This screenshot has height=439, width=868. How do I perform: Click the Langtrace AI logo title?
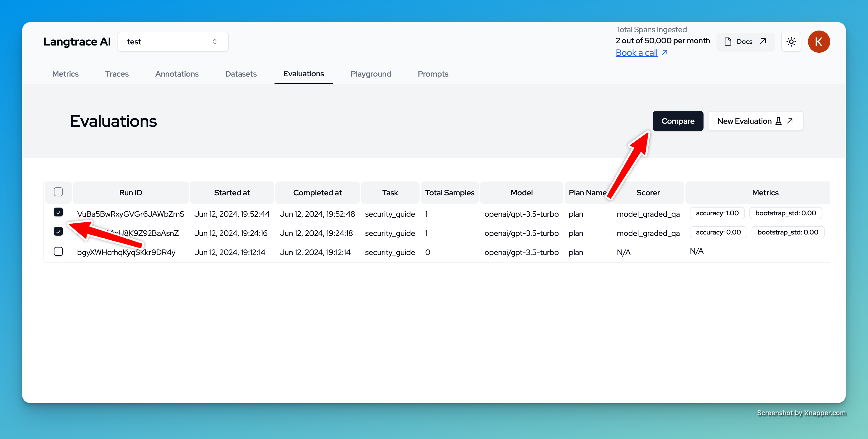(x=77, y=42)
